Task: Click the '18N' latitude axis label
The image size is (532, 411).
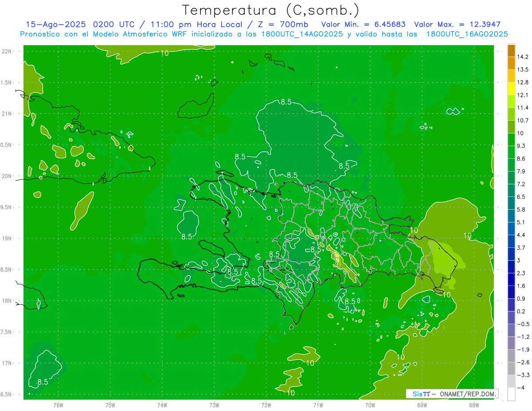Action: coord(6,301)
